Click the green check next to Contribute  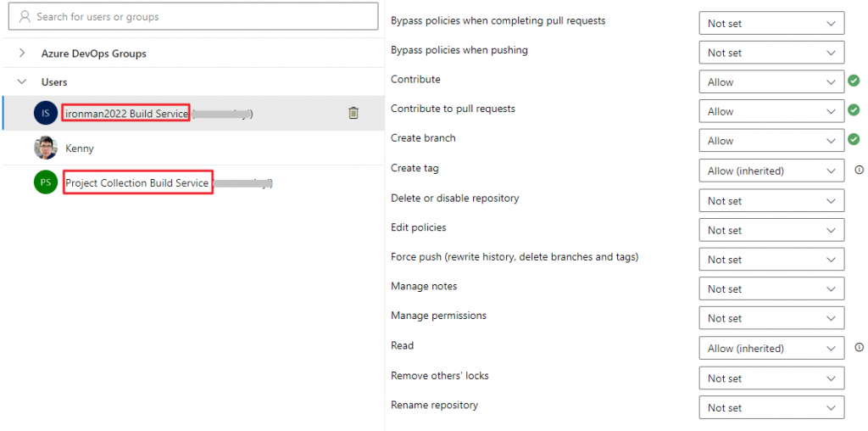[854, 81]
